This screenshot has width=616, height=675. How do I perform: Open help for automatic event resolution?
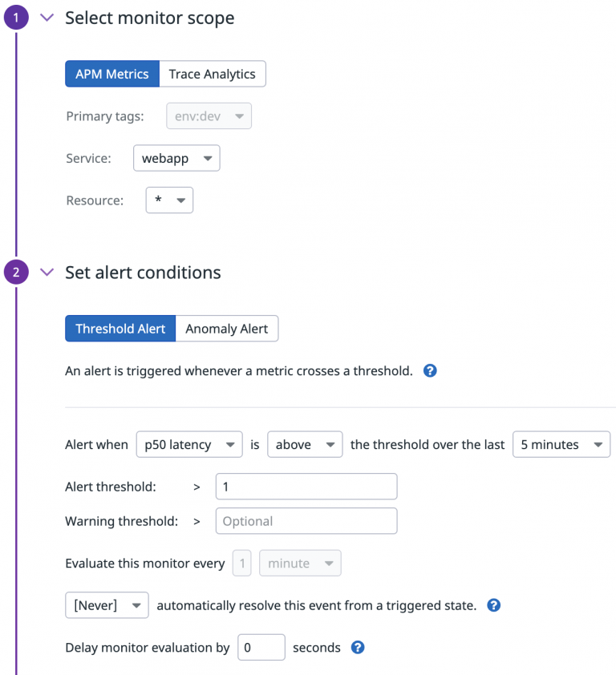(493, 605)
